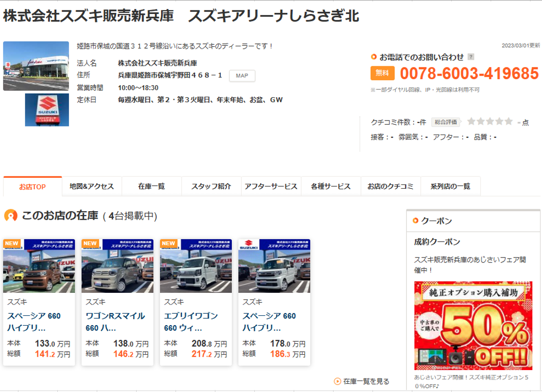Go to the アフターサービス tab
This screenshot has height=392, width=542.
pos(271,187)
